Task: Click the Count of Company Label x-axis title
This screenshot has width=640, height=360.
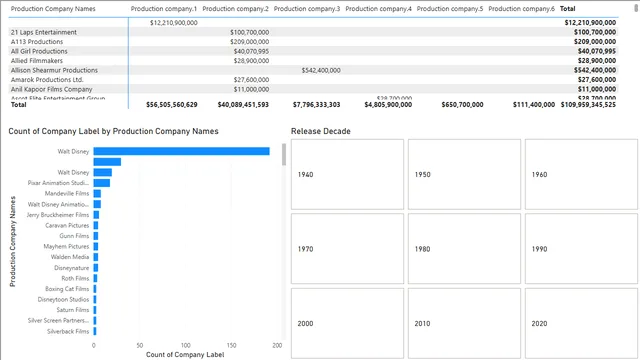Action: click(185, 355)
